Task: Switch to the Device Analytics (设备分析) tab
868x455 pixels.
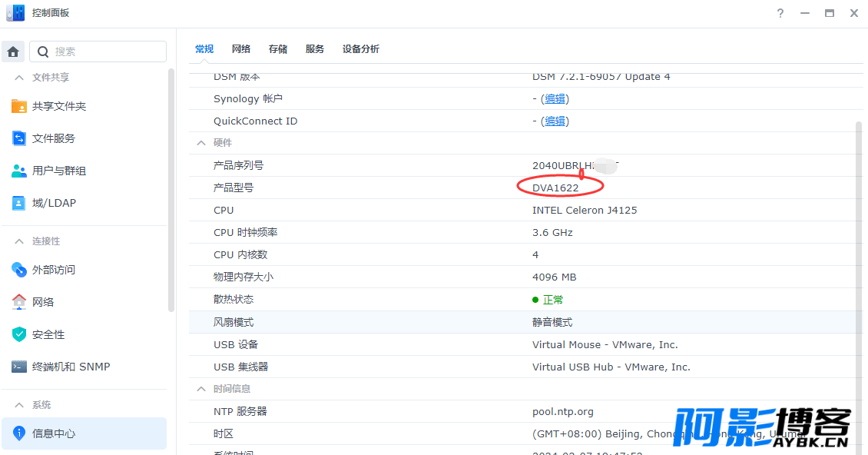Action: click(x=361, y=49)
